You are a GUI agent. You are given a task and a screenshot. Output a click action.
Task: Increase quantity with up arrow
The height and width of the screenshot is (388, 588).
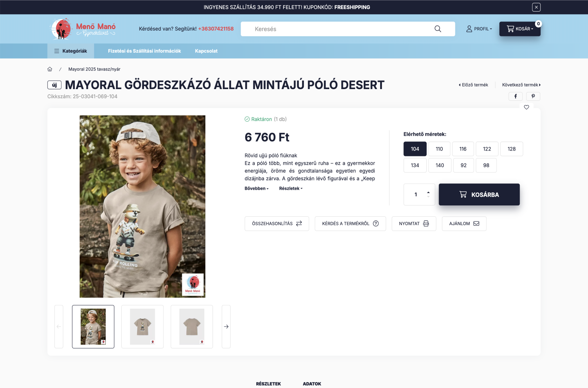point(428,192)
